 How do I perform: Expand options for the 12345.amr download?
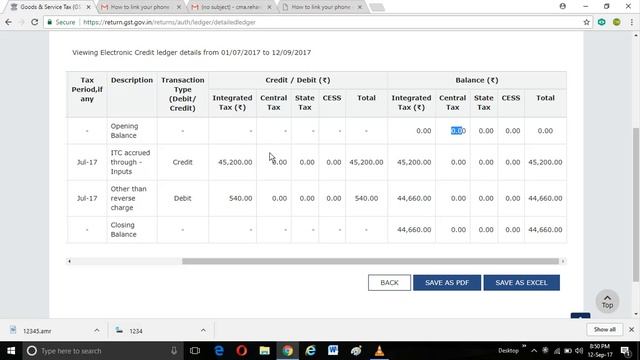[x=97, y=331]
